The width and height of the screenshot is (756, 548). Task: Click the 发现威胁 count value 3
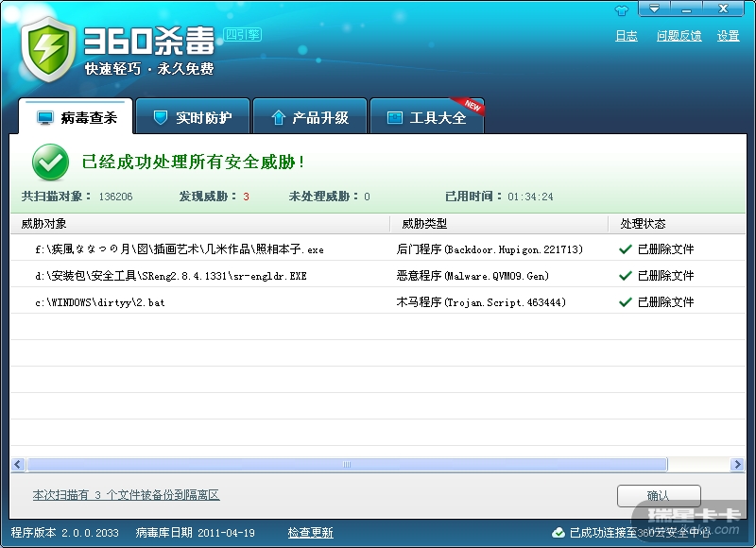pyautogui.click(x=246, y=197)
